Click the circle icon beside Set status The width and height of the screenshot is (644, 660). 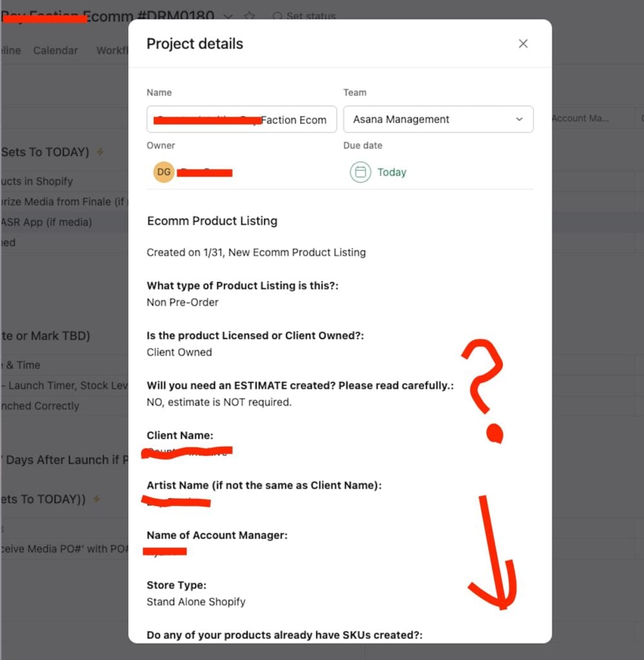pyautogui.click(x=277, y=17)
